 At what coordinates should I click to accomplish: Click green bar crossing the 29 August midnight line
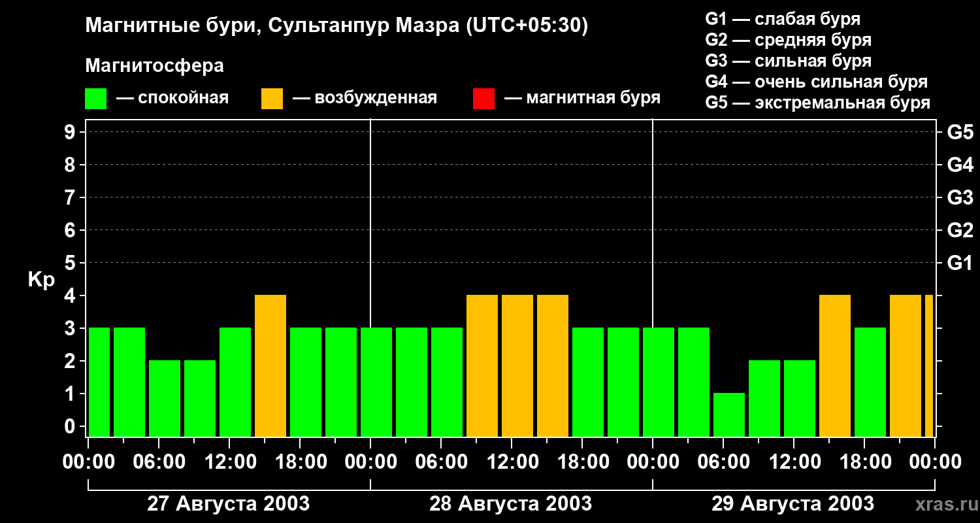659,382
